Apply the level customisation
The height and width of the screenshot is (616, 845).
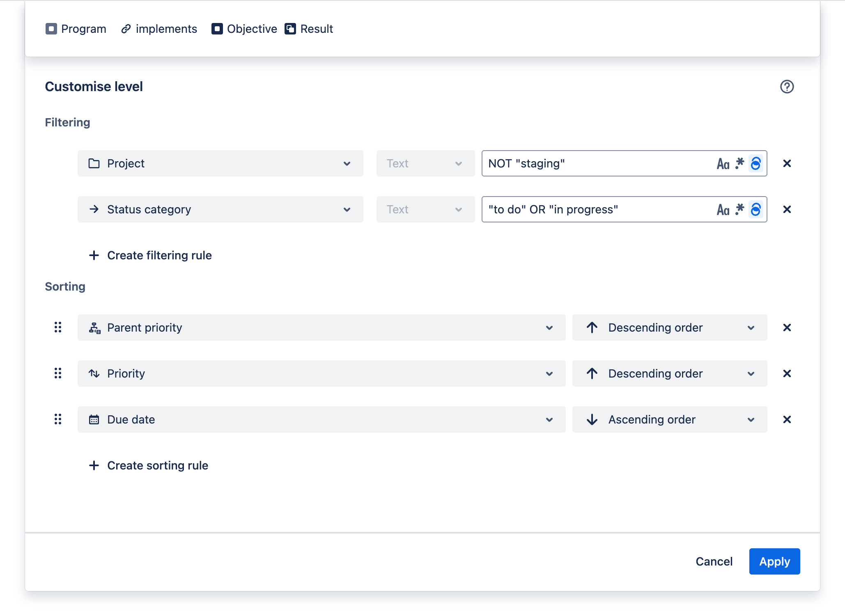(774, 561)
